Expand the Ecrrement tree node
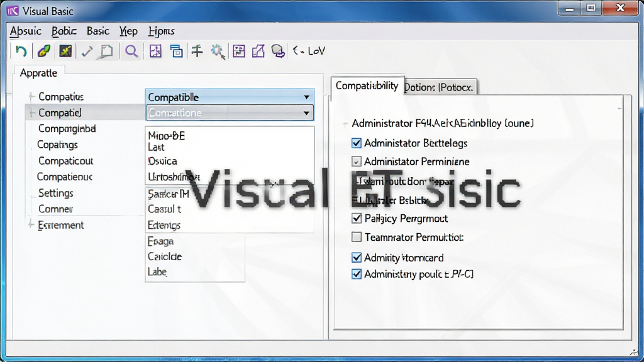This screenshot has width=644, height=362. point(31,224)
